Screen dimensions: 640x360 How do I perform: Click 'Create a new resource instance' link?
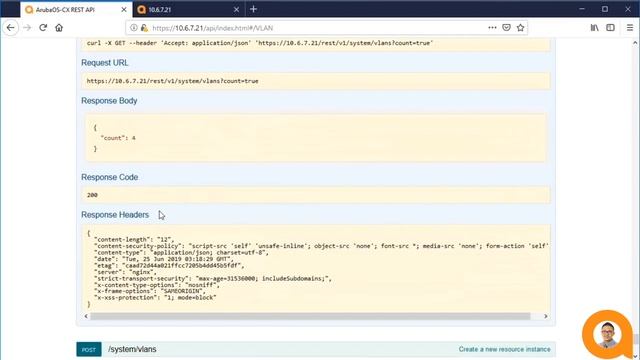504,349
